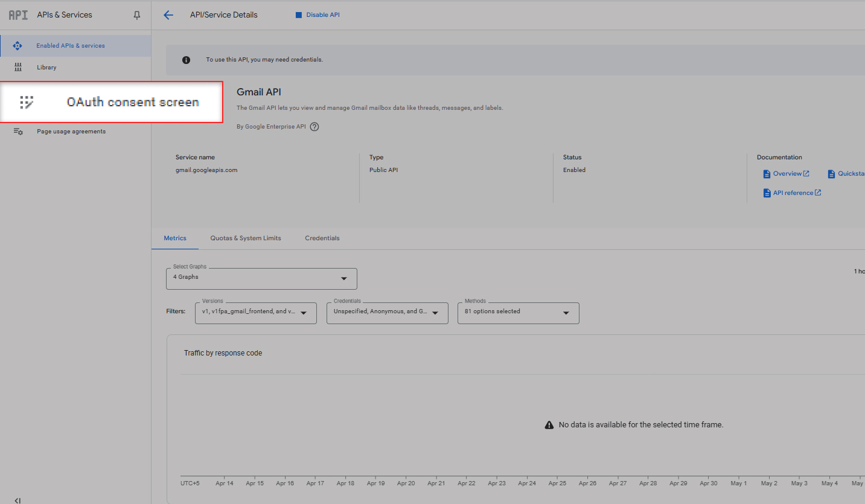Open the API reference documentation link
Image resolution: width=865 pixels, height=504 pixels.
click(793, 193)
